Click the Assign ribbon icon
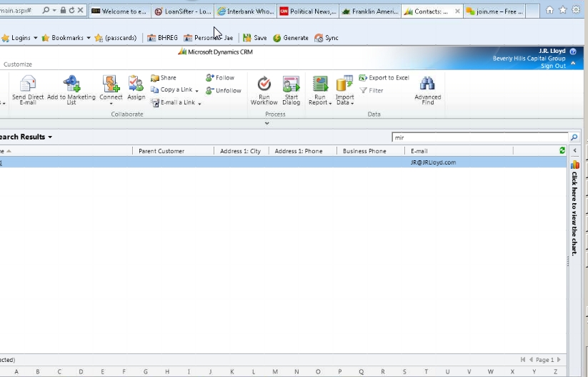Viewport: 588px width, 377px height. (136, 84)
